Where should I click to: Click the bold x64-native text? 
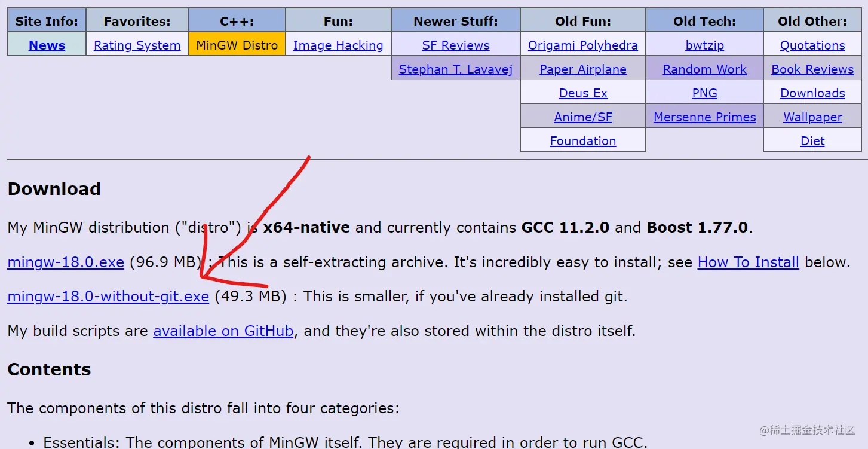[306, 227]
